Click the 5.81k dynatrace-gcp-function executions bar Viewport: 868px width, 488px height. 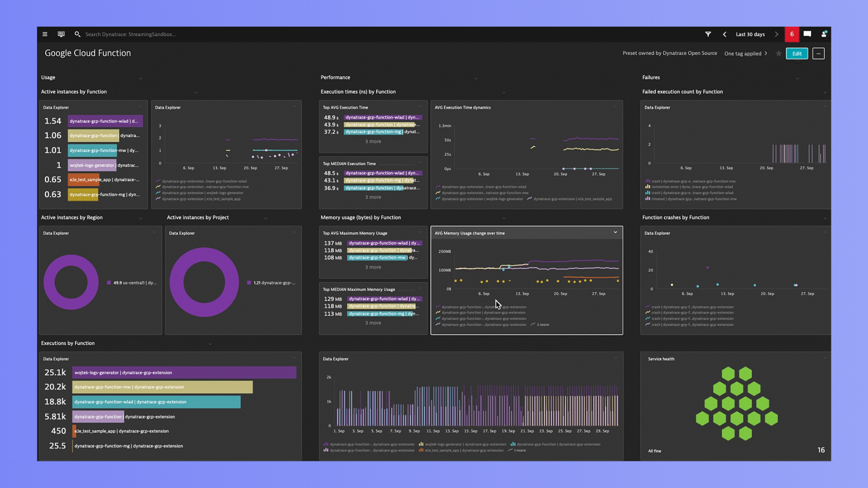pos(98,417)
